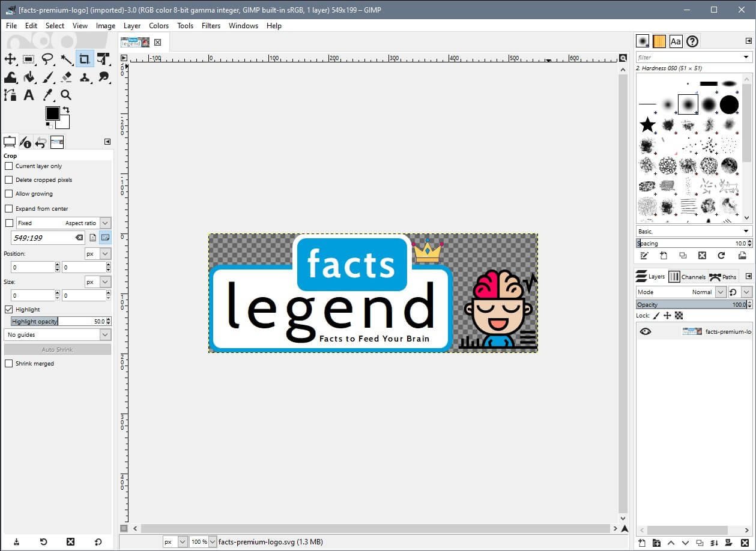
Task: Activate the Fuzzy Select magic wand tool
Action: pyautogui.click(x=66, y=59)
